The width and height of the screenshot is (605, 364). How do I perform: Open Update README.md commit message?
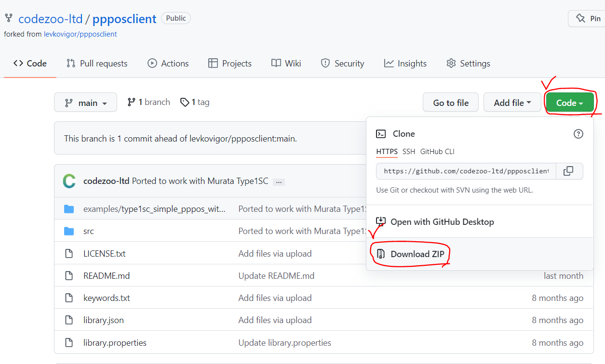(276, 276)
